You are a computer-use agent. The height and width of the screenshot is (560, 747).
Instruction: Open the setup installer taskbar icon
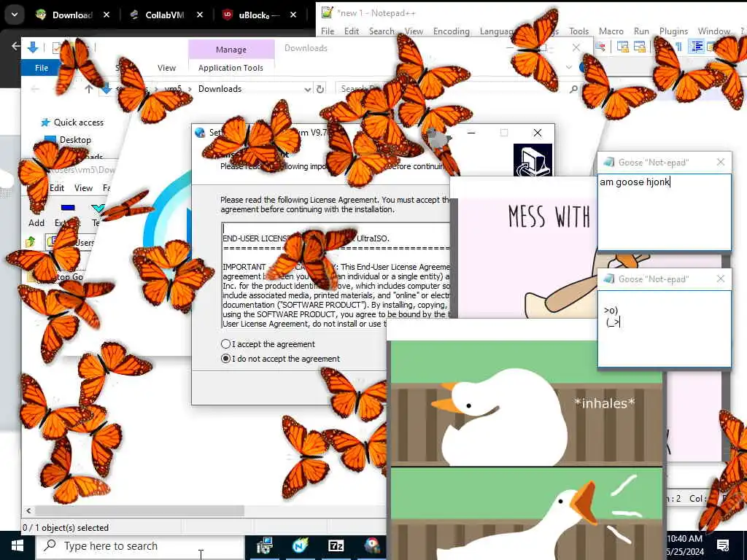pos(264,545)
